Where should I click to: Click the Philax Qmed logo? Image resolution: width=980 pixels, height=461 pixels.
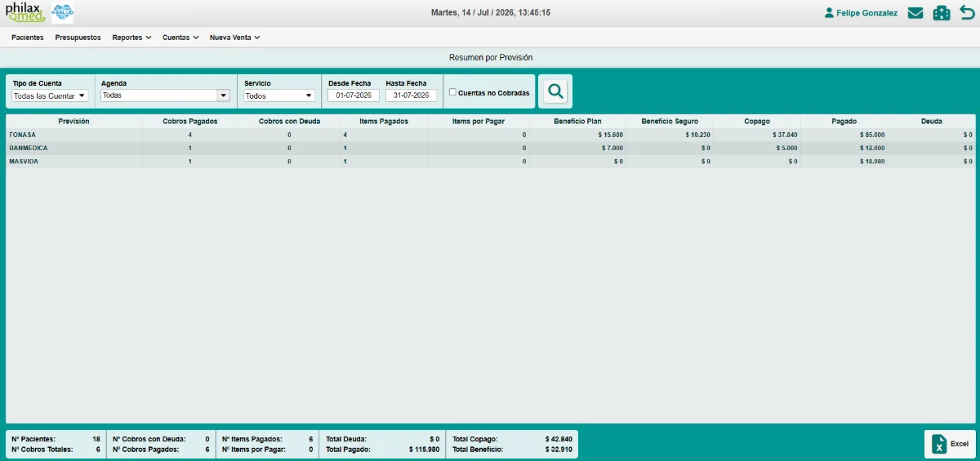[25, 12]
